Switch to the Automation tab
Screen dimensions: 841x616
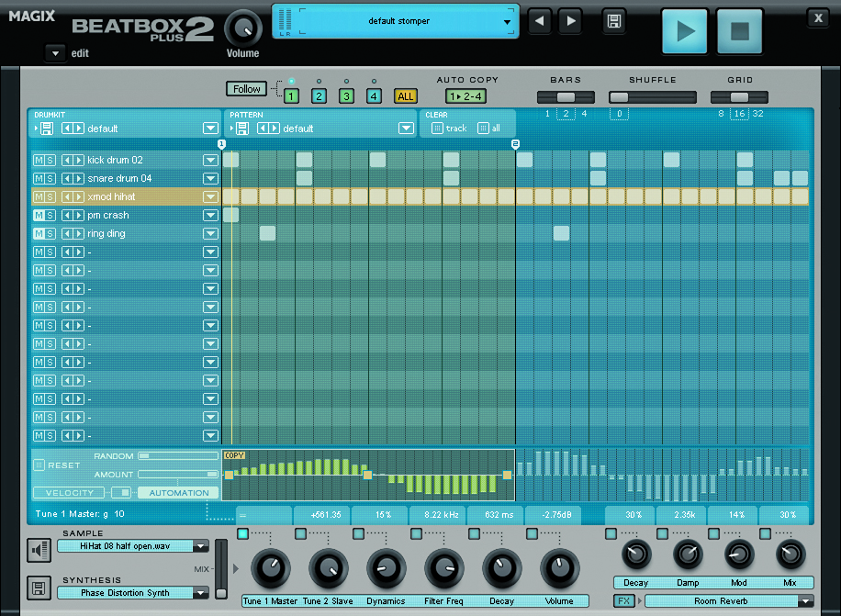pos(179,493)
